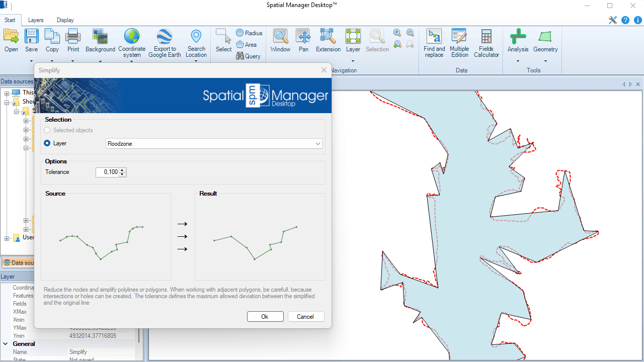
Task: Expand the Geometry dropdown arrow
Action: [545, 61]
